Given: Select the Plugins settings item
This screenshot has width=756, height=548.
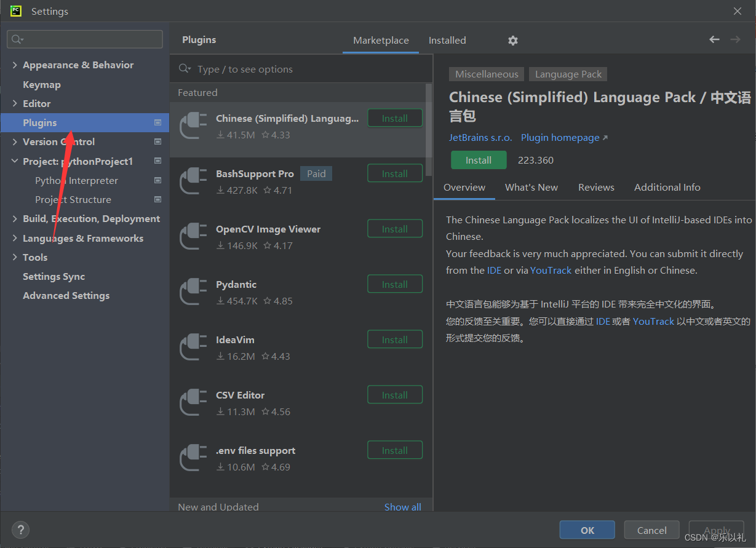Looking at the screenshot, I should point(85,122).
